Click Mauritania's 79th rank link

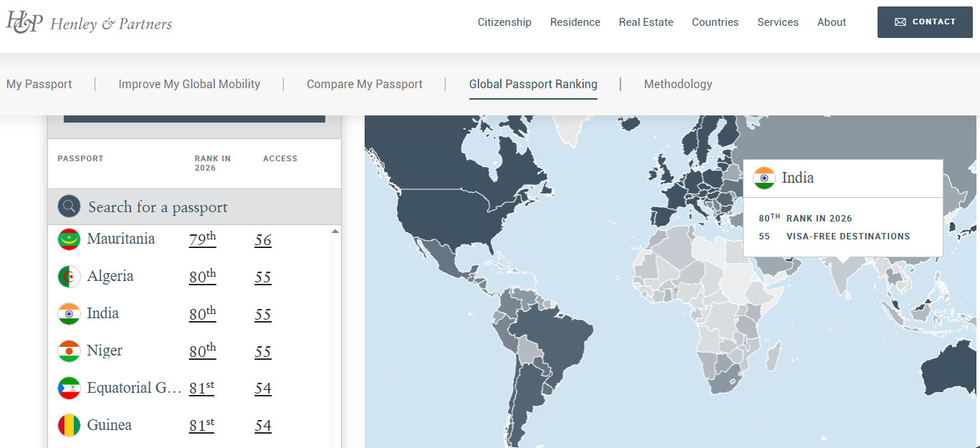[x=202, y=239]
